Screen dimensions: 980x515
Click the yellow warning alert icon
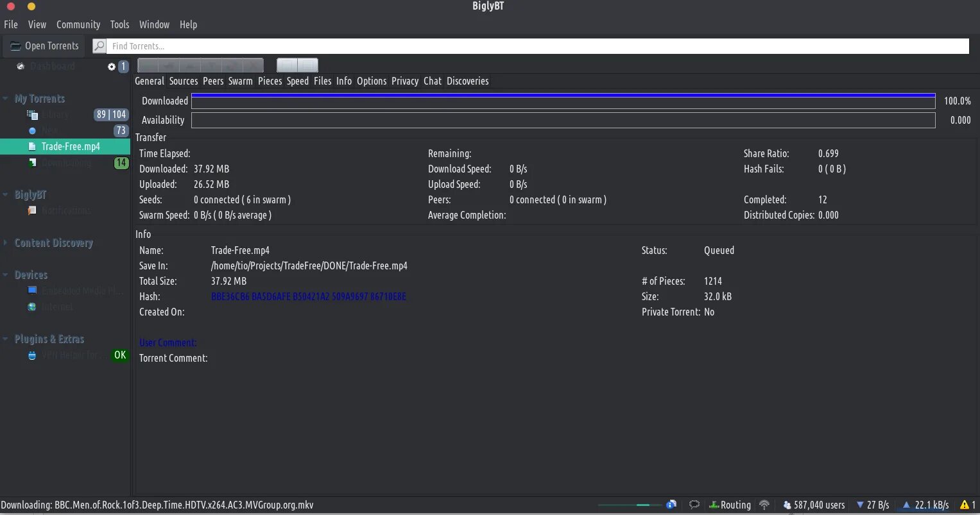point(964,505)
